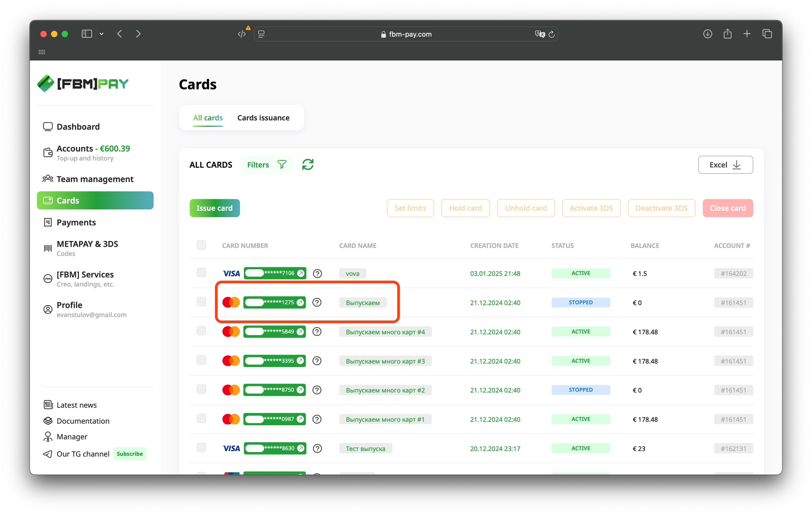Viewport: 812px width, 514px height.
Task: Click help icon beside card ending 5849
Action: (317, 332)
